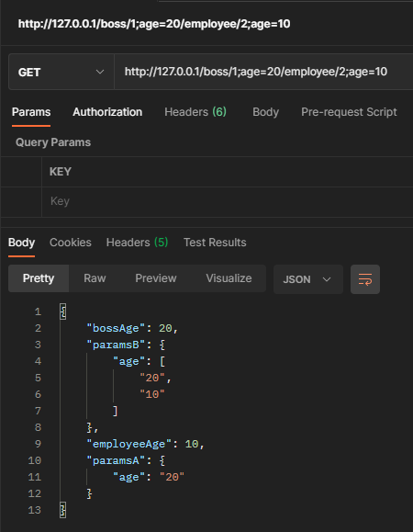Click the query param Key input
This screenshot has height=532, width=413.
pos(227,201)
